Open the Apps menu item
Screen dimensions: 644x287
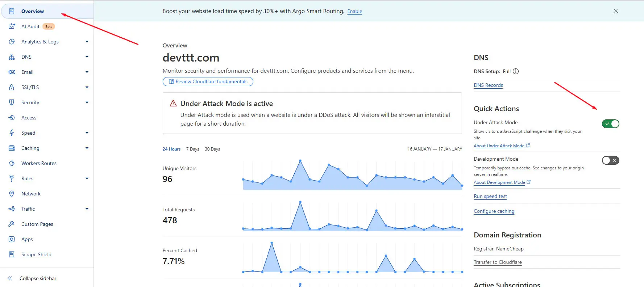pos(47,239)
